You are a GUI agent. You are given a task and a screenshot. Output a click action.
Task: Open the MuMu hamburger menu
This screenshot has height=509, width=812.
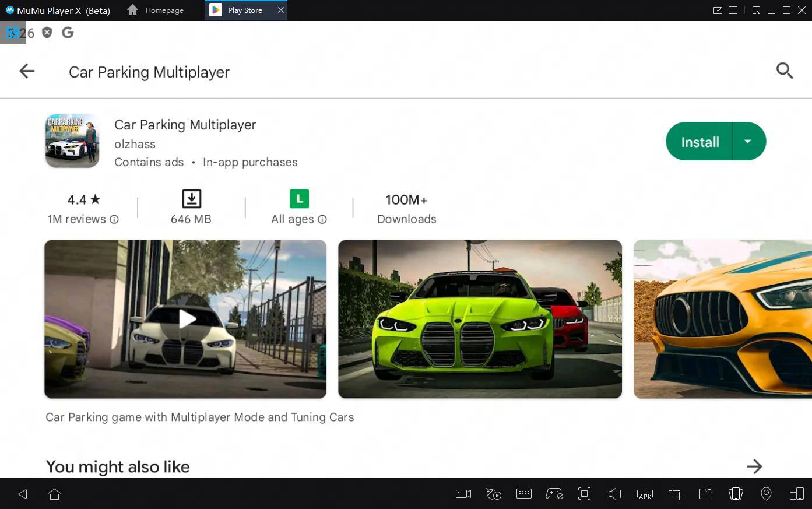[733, 10]
